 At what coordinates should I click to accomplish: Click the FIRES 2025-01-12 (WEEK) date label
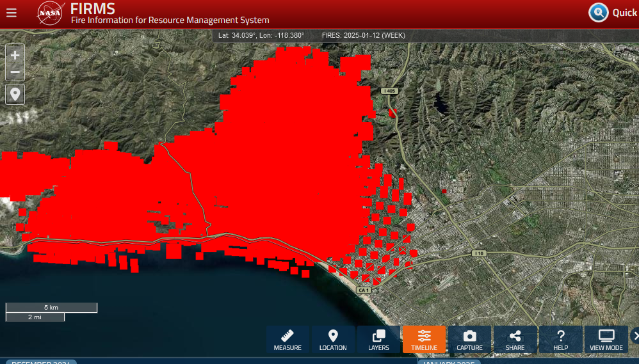point(364,35)
